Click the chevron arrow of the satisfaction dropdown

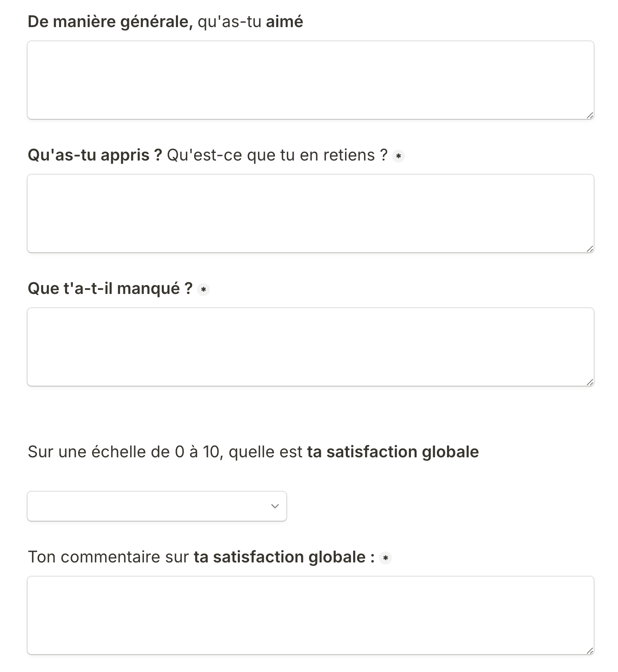pos(275,506)
